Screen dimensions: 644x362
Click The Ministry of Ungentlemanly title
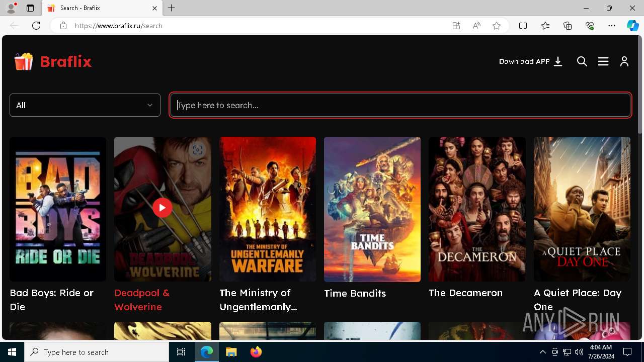[258, 300]
